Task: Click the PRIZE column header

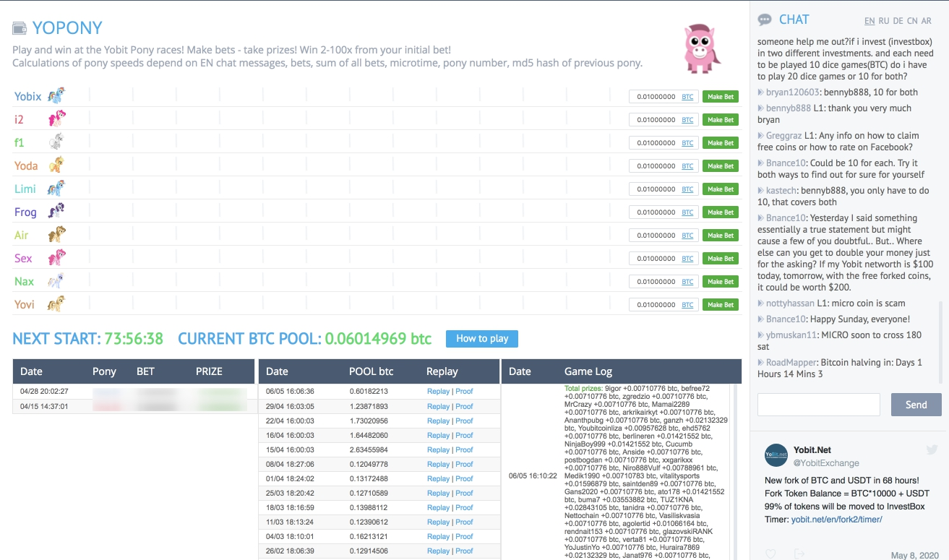Action: pyautogui.click(x=210, y=371)
